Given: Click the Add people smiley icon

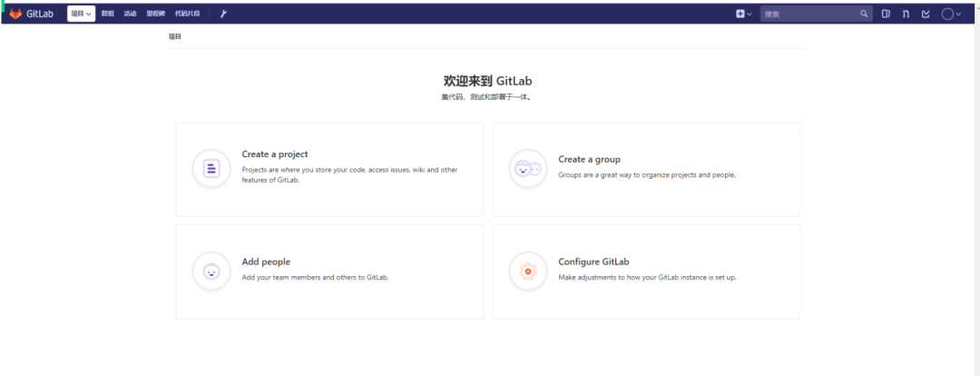Looking at the screenshot, I should [211, 271].
